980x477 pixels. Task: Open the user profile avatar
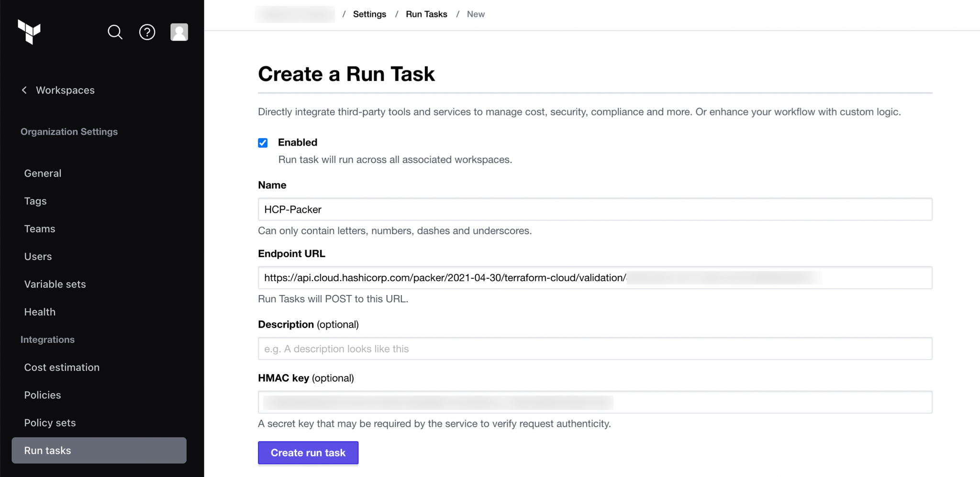(x=179, y=32)
